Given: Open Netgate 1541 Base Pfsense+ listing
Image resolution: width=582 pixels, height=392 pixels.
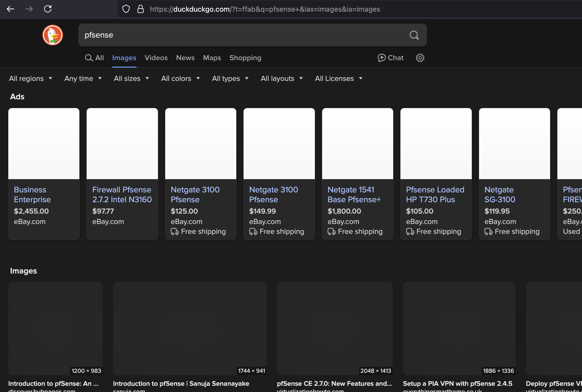Looking at the screenshot, I should (354, 194).
